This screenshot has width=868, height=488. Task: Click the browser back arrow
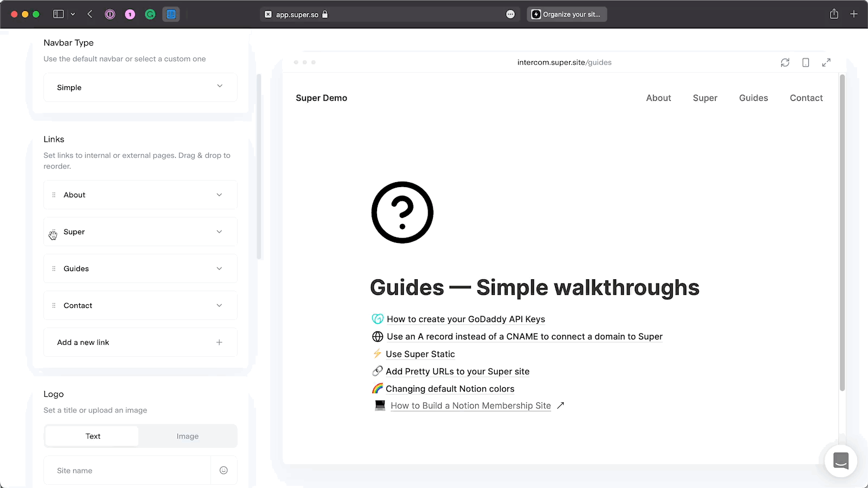pos(90,14)
